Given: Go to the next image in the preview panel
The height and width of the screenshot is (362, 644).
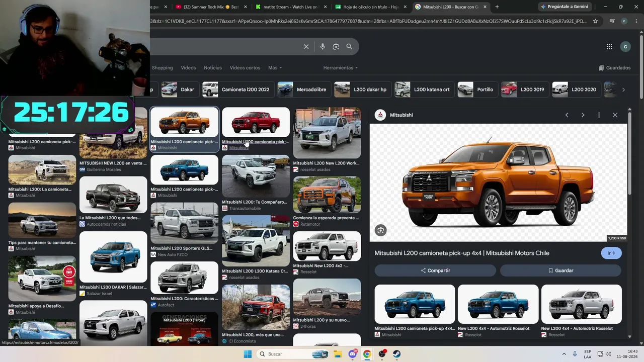Looking at the screenshot, I should pos(583,115).
